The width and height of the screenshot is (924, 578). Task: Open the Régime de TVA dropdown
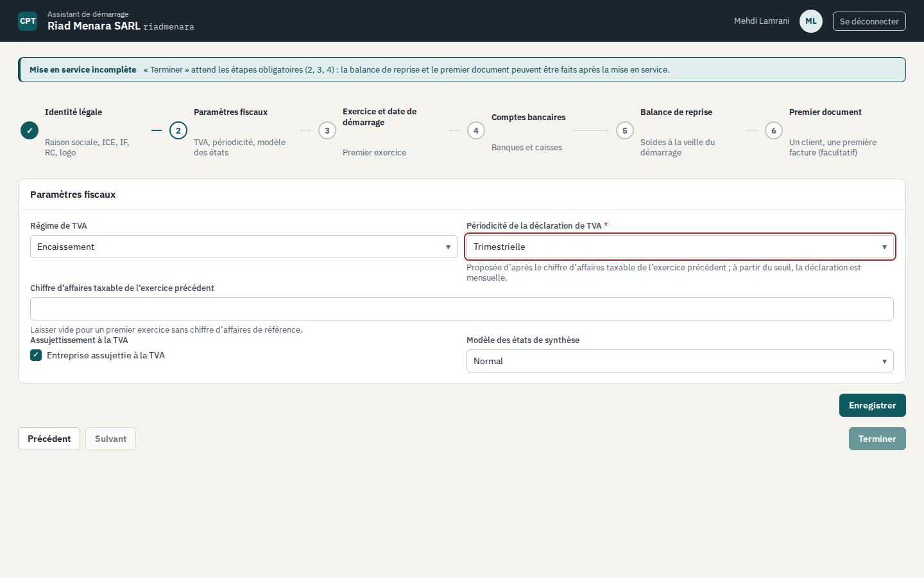coord(244,247)
